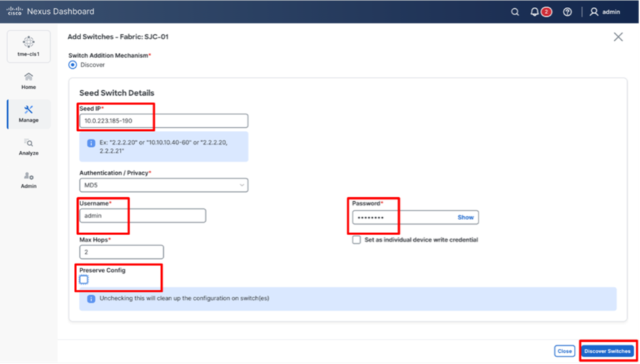Image resolution: width=640 pixels, height=364 pixels.
Task: Open the admin user account menu
Action: [605, 12]
